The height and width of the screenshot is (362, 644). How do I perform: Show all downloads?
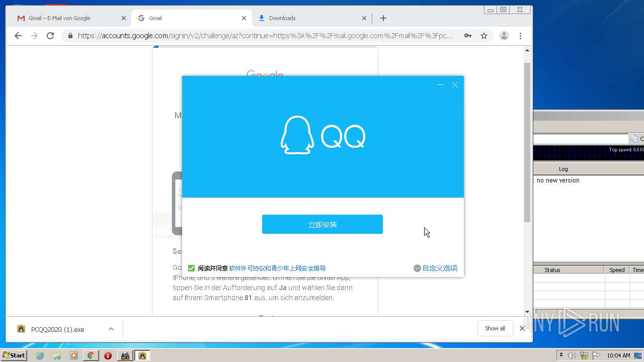tap(495, 328)
